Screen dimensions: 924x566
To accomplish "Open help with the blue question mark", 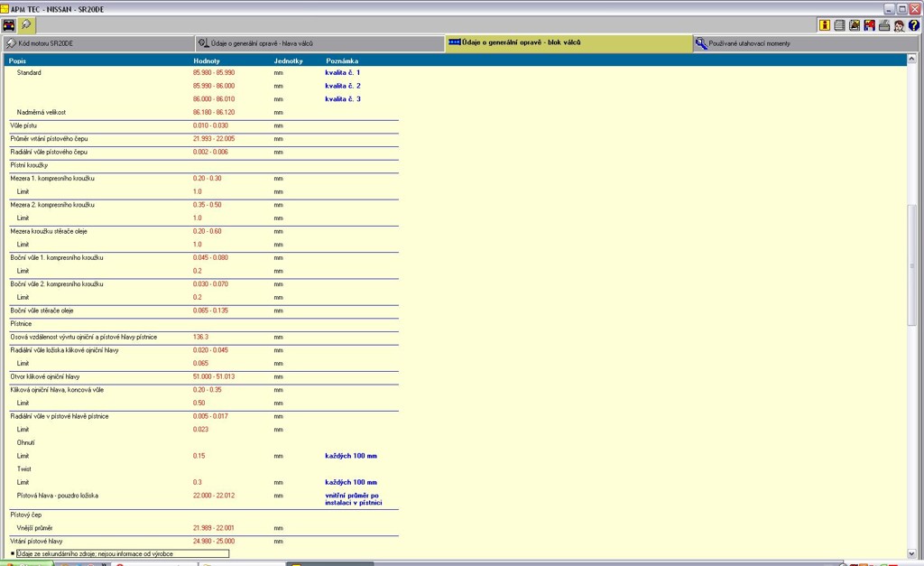I will [x=913, y=25].
